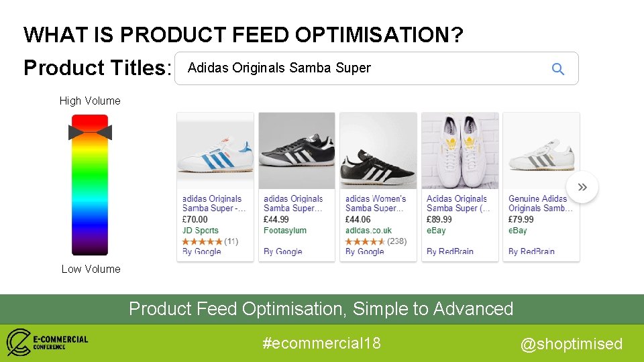Click the rainbow volume gradient bar

(90, 185)
